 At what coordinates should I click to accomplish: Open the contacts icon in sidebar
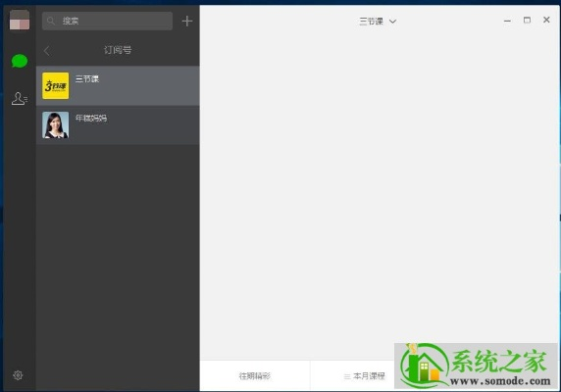coord(20,98)
